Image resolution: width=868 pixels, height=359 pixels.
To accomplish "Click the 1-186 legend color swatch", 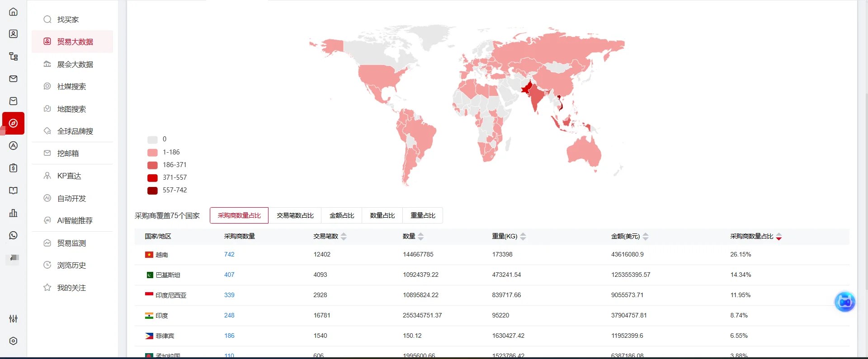I will (152, 153).
